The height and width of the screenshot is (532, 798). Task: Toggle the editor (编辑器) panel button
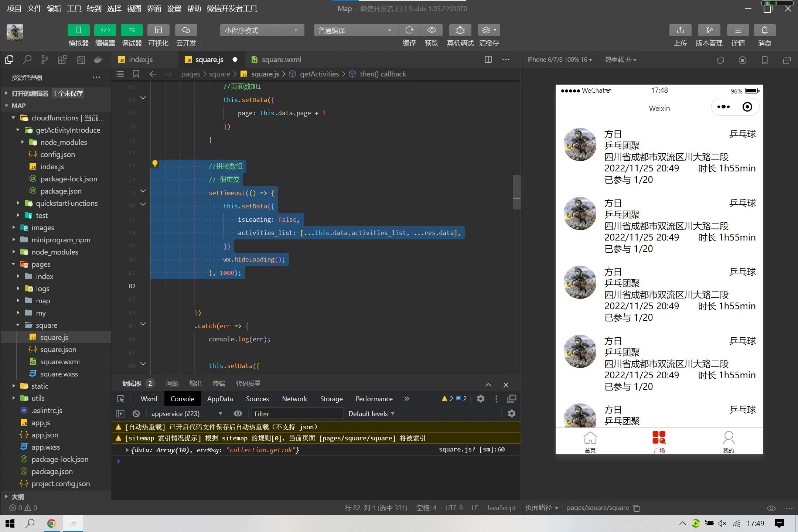point(105,30)
